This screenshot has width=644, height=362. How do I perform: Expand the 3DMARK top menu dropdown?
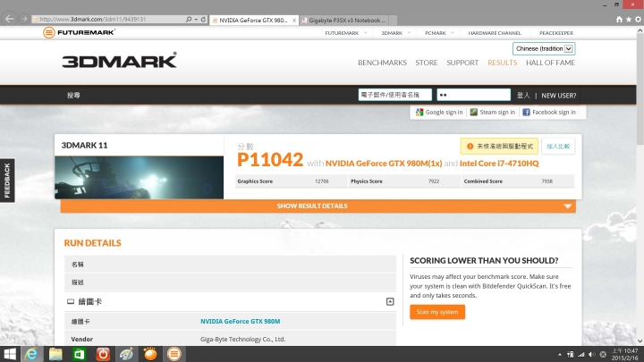coord(409,33)
